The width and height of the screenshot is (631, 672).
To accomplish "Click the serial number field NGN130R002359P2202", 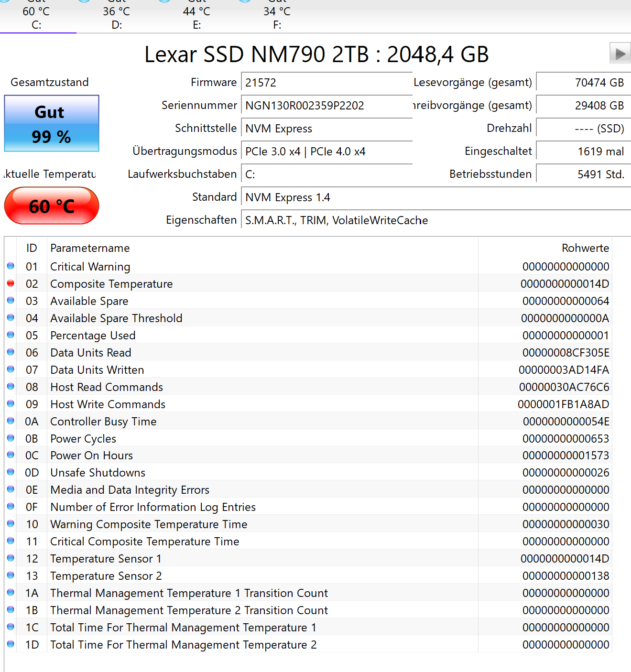I will click(x=327, y=105).
